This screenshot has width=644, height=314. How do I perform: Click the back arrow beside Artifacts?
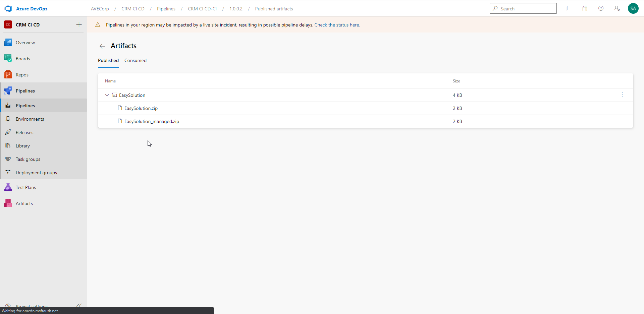click(102, 46)
